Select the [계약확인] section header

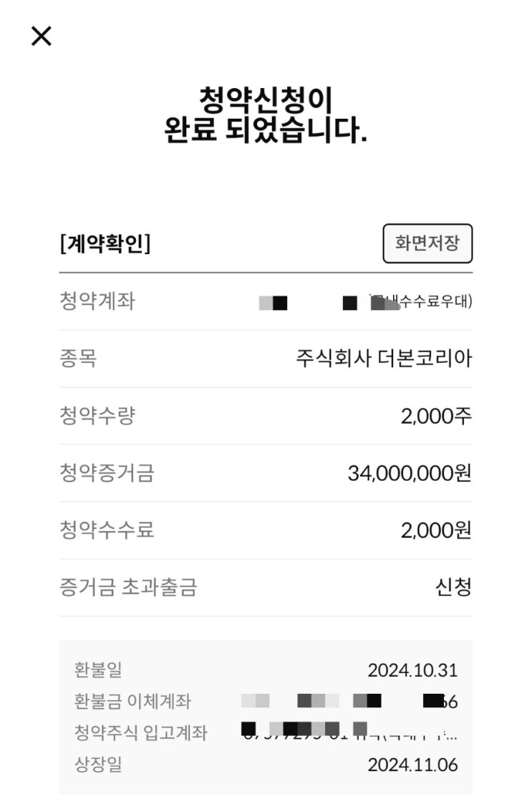(105, 243)
